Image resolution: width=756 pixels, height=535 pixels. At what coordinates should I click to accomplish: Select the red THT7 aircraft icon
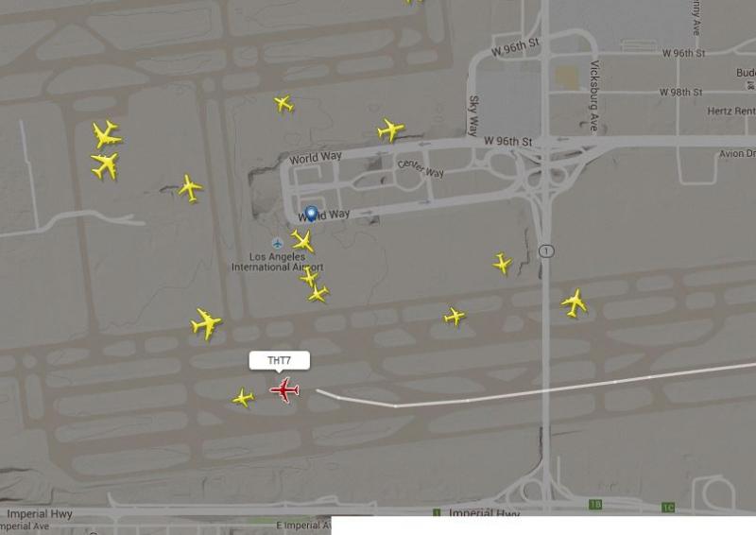coord(284,389)
